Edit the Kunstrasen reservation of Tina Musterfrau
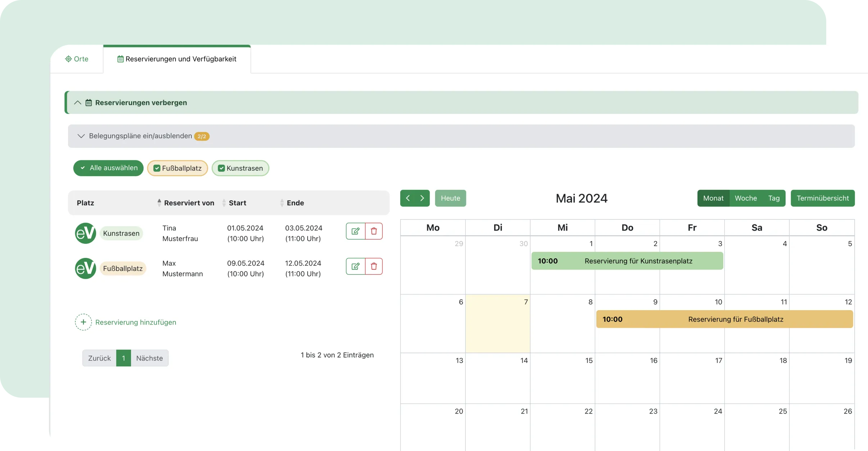The width and height of the screenshot is (868, 451). (x=356, y=231)
